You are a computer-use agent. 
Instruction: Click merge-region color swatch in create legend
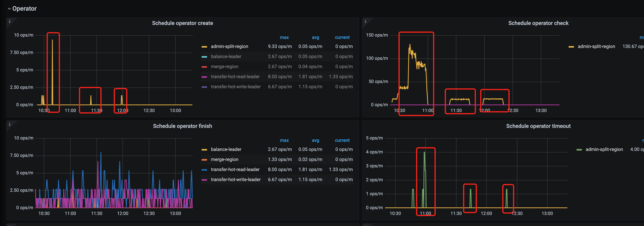[x=204, y=67]
